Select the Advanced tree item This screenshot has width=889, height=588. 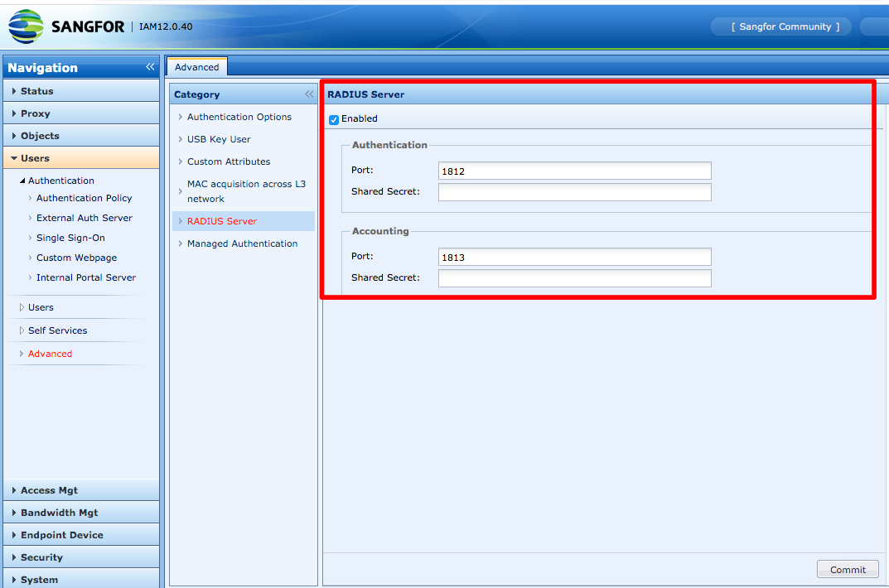point(50,354)
